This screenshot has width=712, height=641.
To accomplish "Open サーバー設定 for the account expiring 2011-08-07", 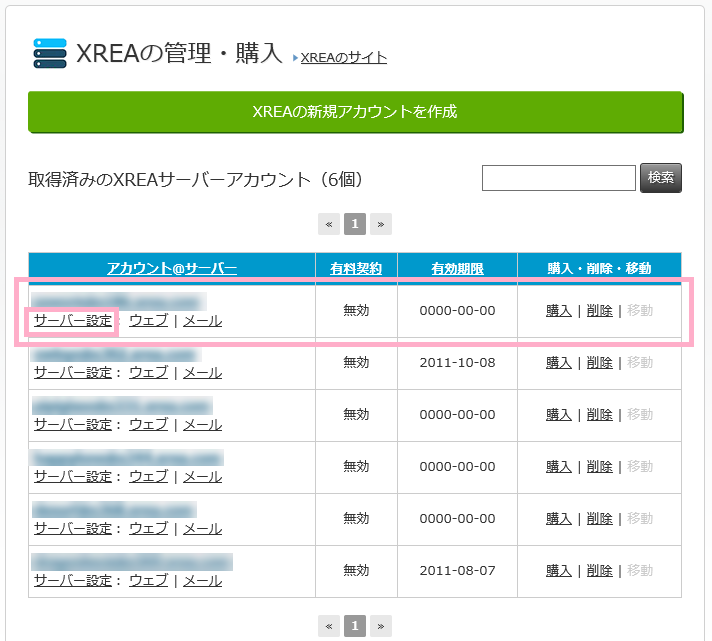I will pos(73,581).
